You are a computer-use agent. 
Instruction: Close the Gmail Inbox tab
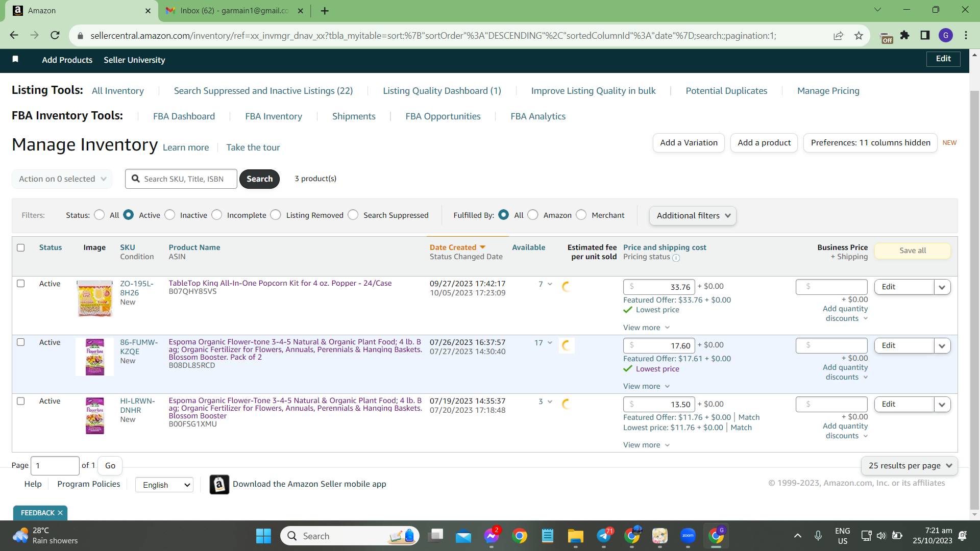(x=300, y=11)
